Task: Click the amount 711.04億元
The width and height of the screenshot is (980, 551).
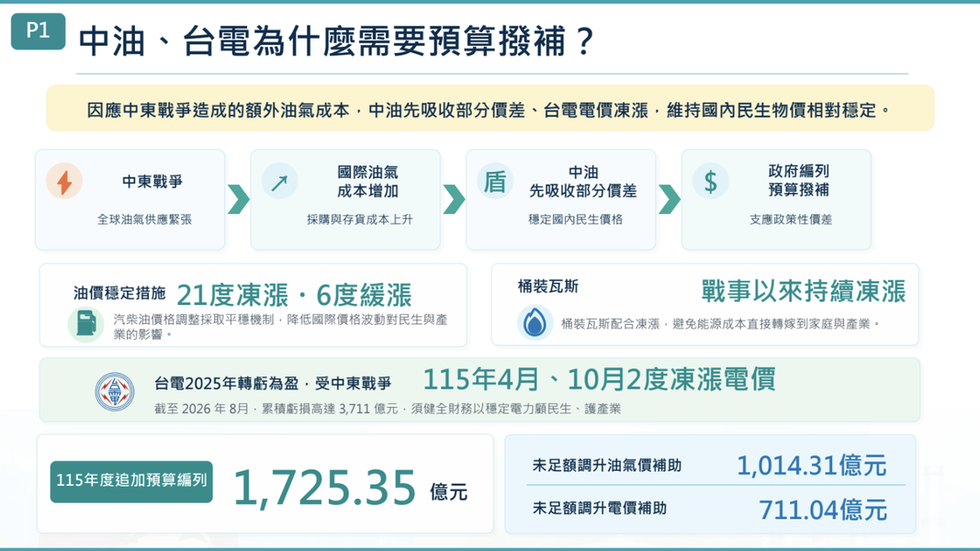Action: click(823, 510)
